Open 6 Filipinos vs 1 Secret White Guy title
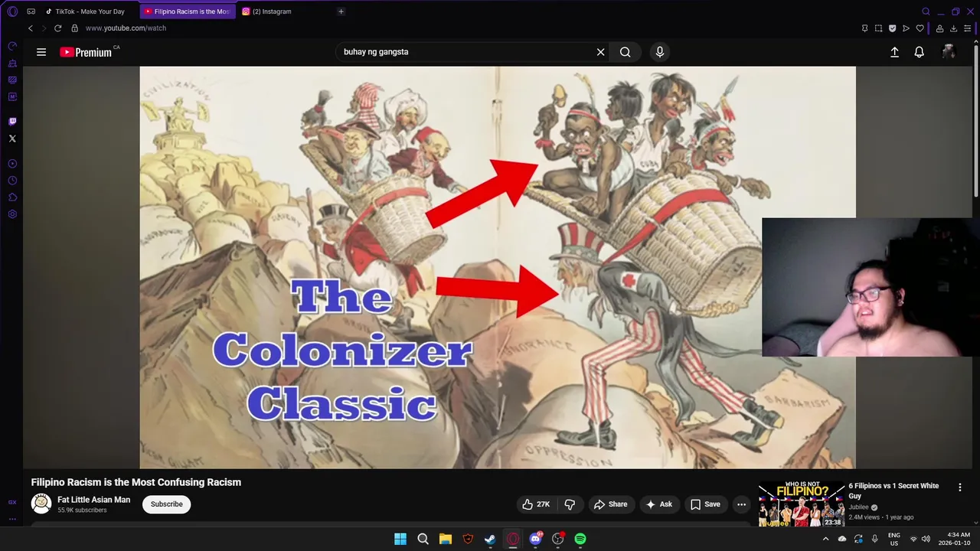The width and height of the screenshot is (980, 551). [893, 491]
